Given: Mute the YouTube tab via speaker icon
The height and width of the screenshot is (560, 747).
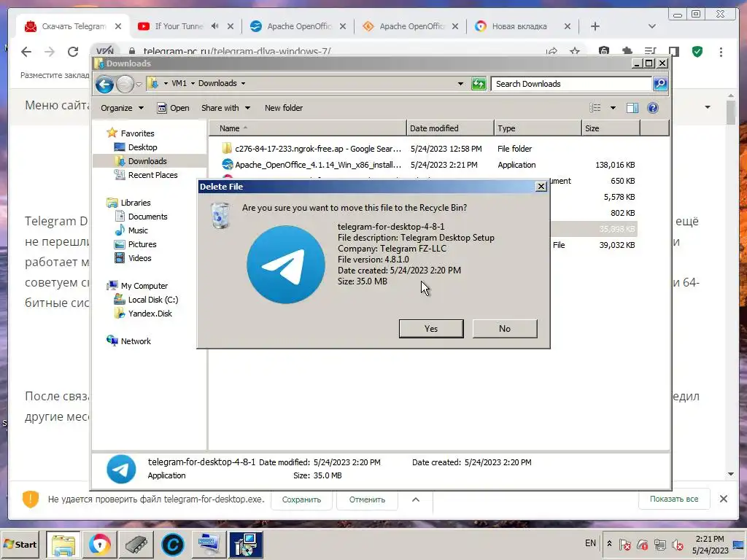Looking at the screenshot, I should (x=215, y=26).
